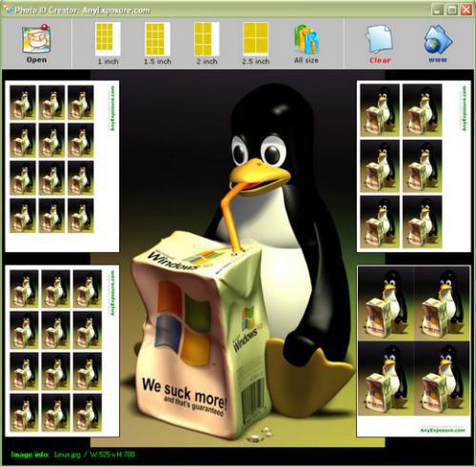This screenshot has width=476, height=467.
Task: Open the 2.5 inch preview sheet thumbnail
Action: click(414, 351)
